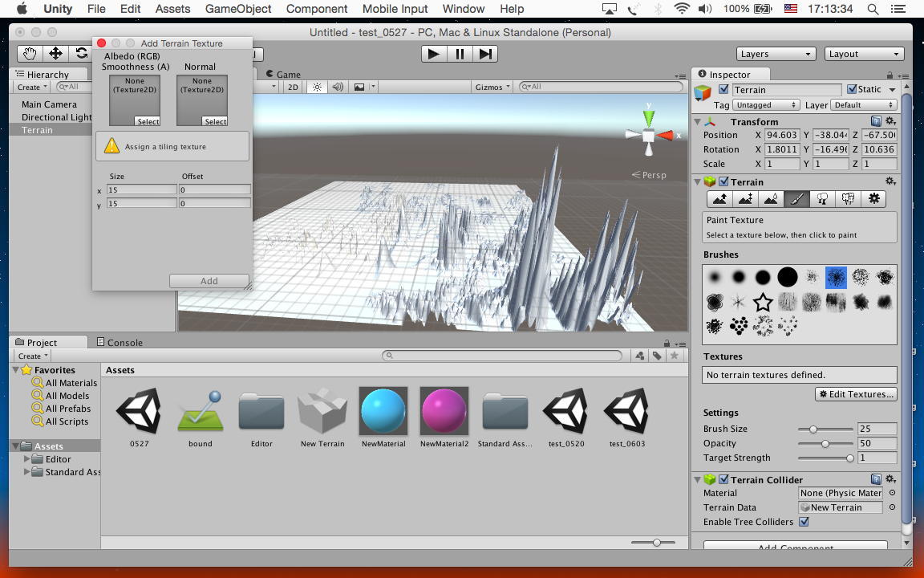924x578 pixels.
Task: Pick the star-shaped brush
Action: (763, 302)
